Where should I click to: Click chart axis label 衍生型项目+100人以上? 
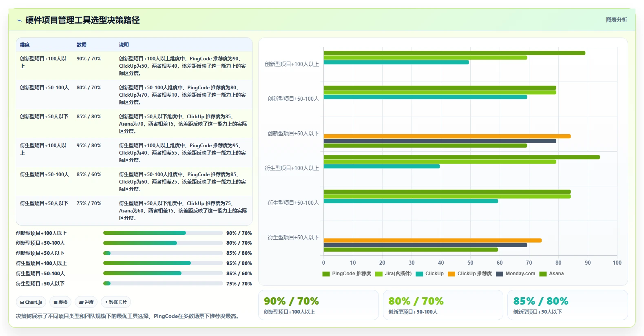coord(292,168)
